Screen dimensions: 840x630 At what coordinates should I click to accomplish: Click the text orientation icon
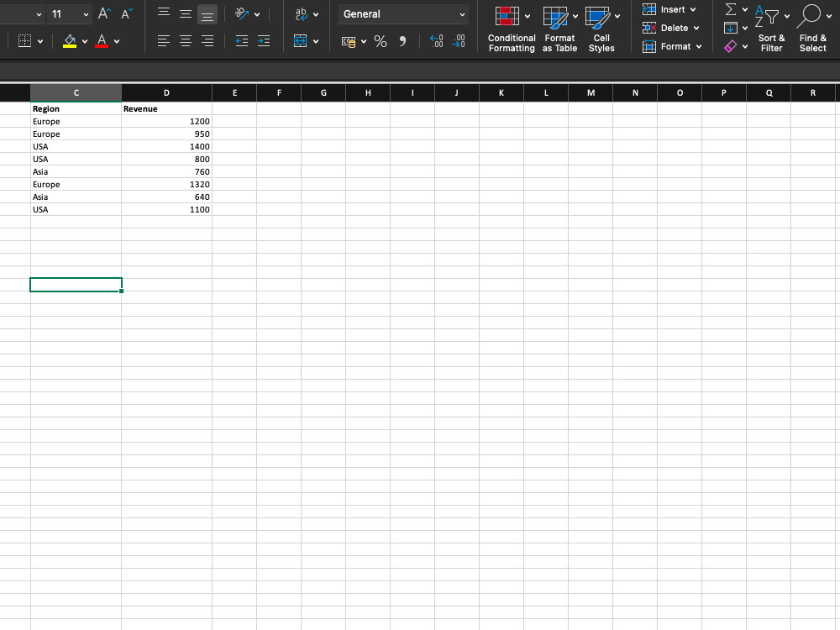242,14
